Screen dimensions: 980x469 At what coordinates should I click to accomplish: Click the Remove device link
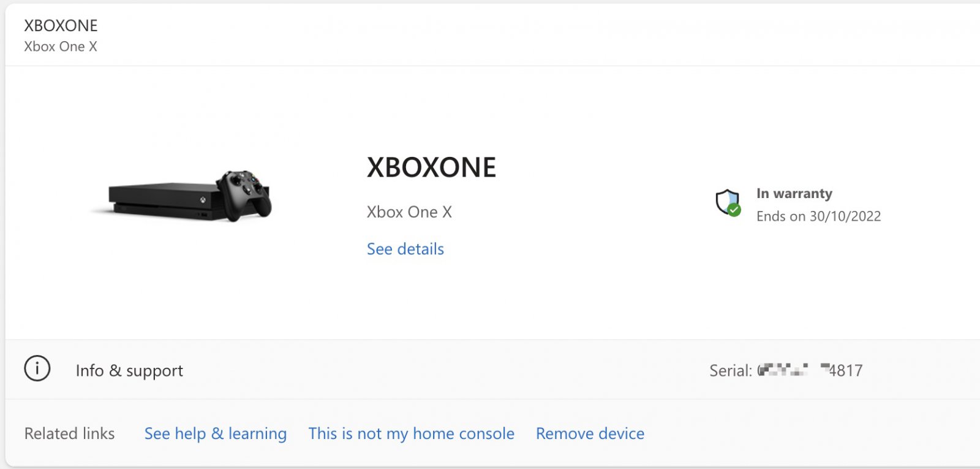[590, 433]
